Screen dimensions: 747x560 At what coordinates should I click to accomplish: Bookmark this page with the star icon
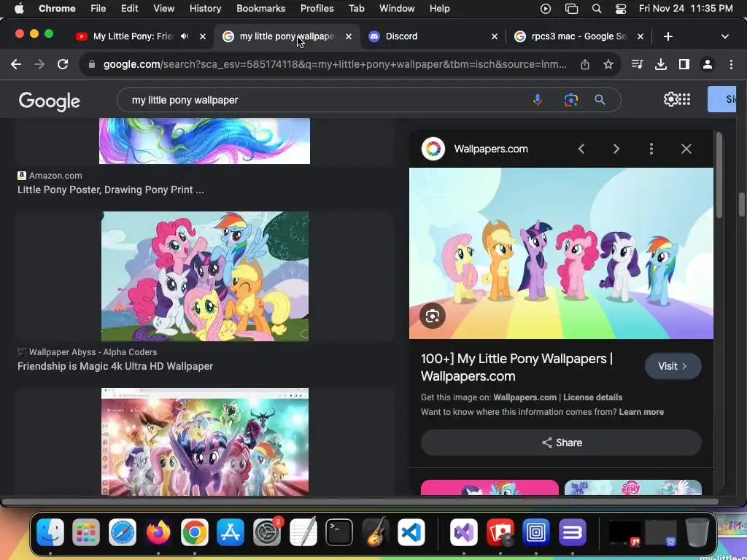click(608, 64)
